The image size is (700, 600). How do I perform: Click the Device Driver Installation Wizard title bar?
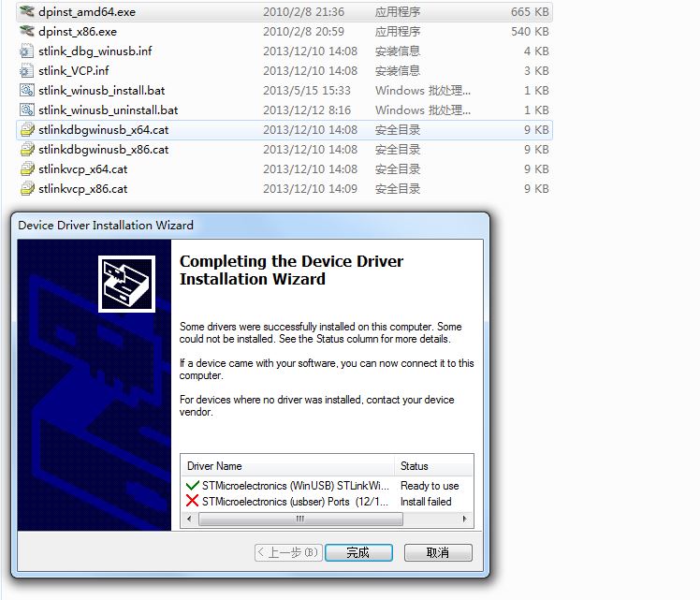(250, 225)
